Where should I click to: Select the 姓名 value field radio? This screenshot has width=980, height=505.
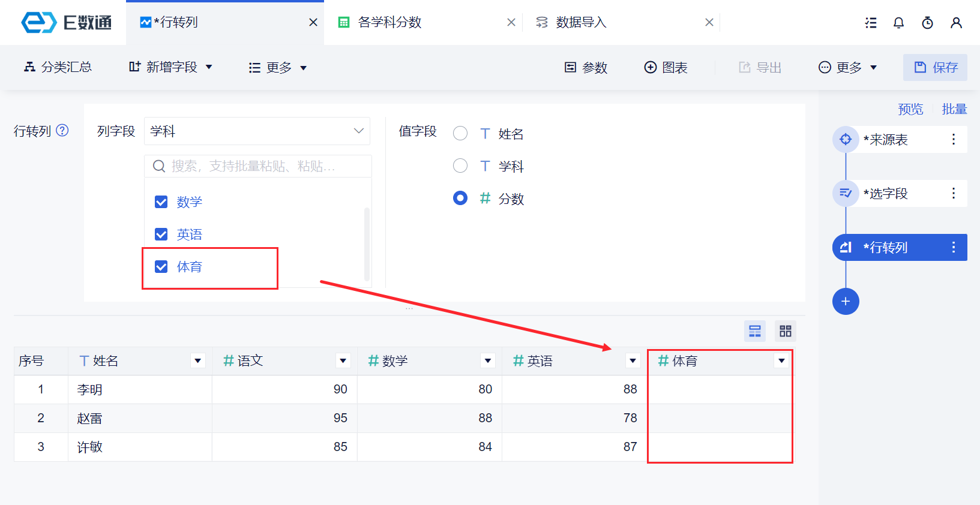pyautogui.click(x=460, y=133)
